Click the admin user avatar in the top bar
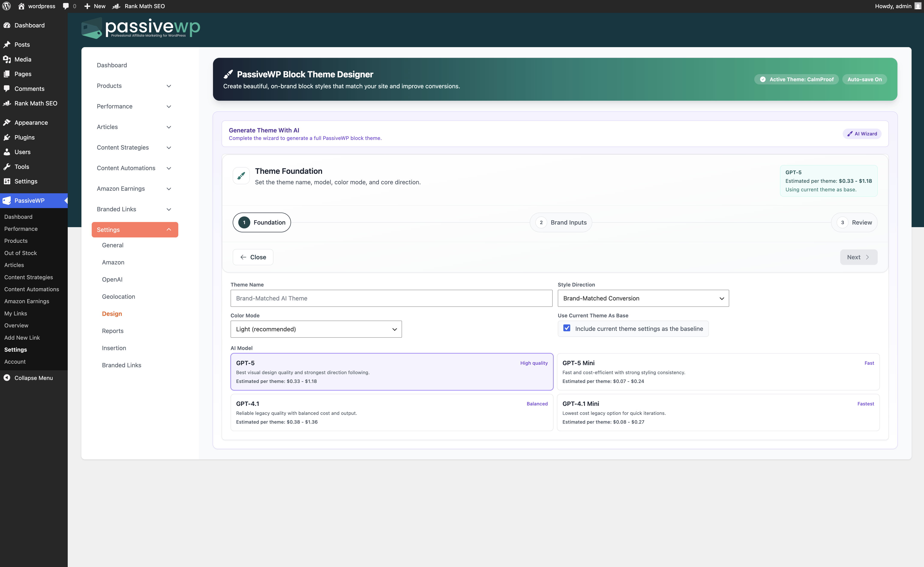The height and width of the screenshot is (567, 924). [x=918, y=6]
